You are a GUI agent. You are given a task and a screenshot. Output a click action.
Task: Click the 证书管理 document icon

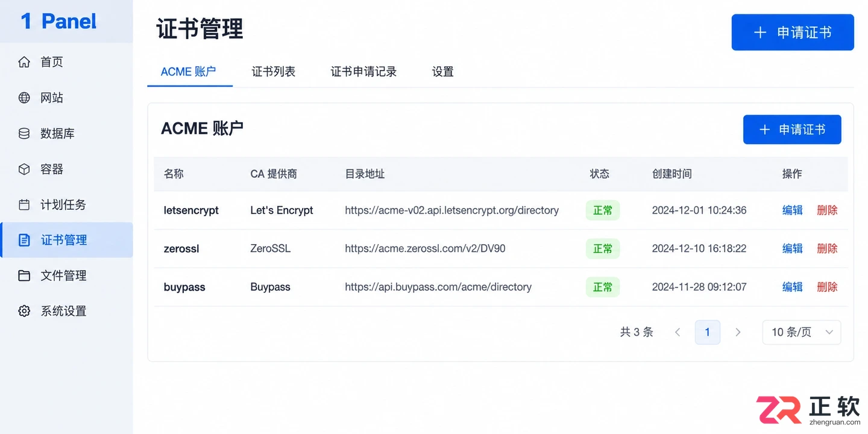24,241
